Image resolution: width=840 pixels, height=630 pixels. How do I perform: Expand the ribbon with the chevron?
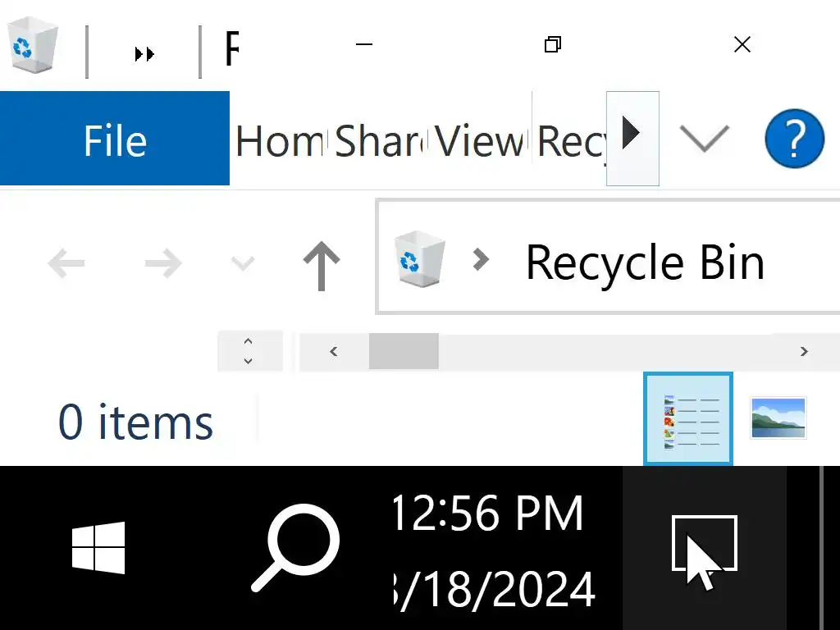coord(705,139)
